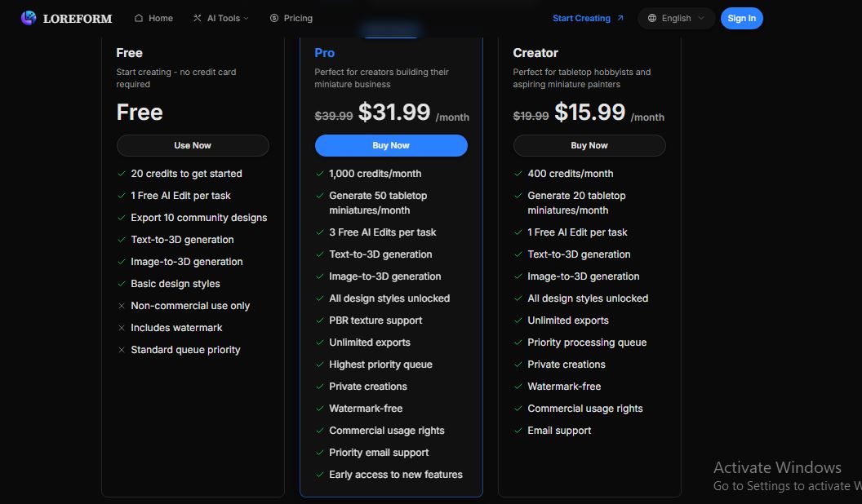
Task: Open the Pricing menu item
Action: coord(291,18)
